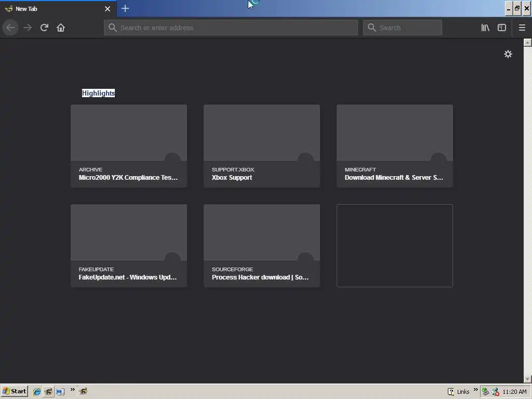
Task: Minimize the browser window
Action: coord(508,8)
